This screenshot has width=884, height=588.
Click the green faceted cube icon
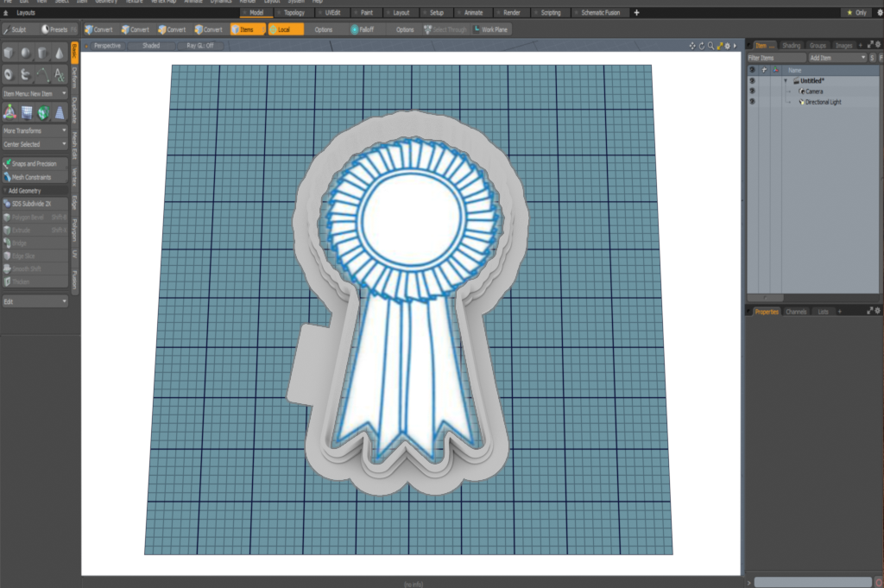[x=43, y=113]
